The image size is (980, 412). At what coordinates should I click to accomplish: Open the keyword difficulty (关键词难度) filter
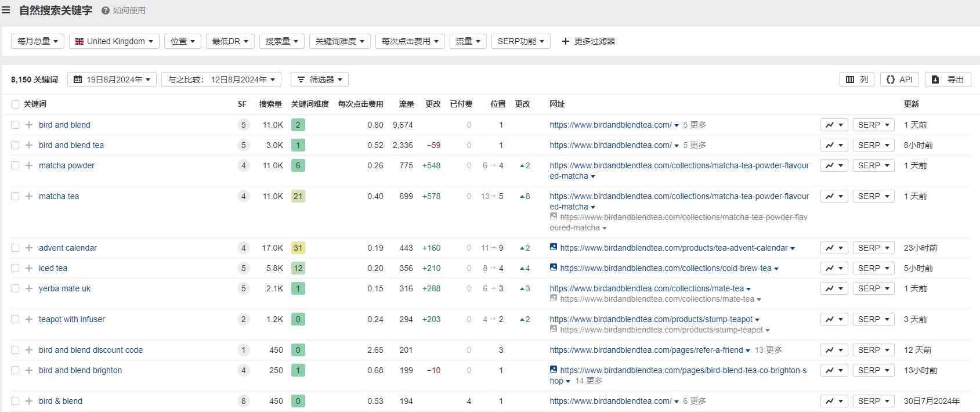[x=340, y=41]
